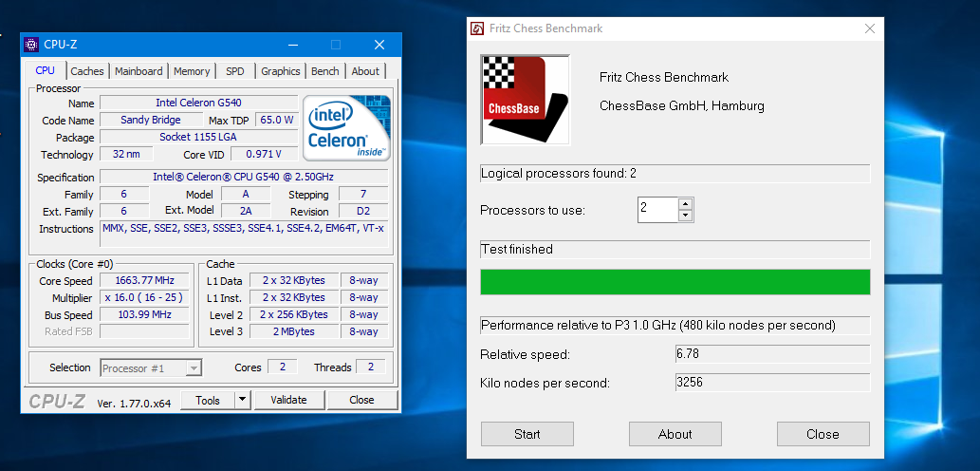Click the Package value Socket 1155 LGA

tap(198, 137)
